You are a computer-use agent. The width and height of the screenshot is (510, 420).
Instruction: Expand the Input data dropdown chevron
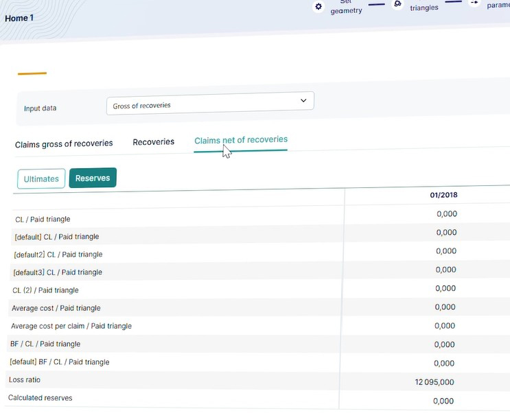[x=303, y=101]
